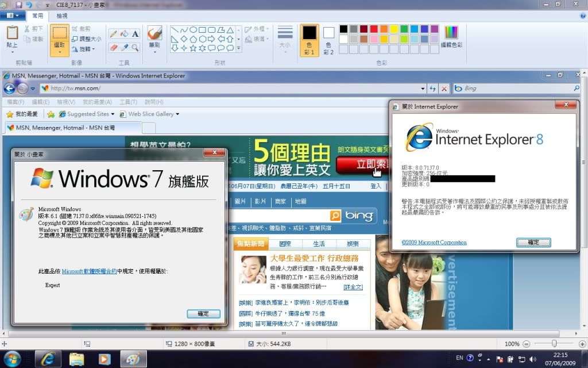This screenshot has height=368, width=588.
Task: Select the Text tool marked A
Action: coord(135,34)
